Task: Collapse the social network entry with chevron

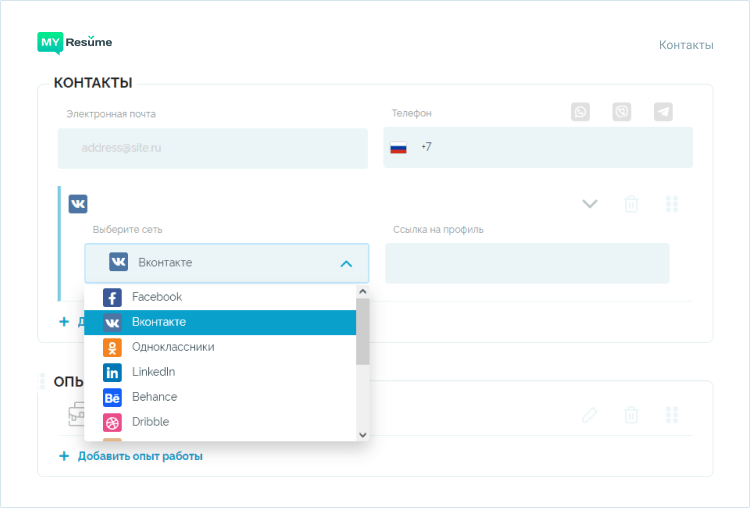Action: click(x=590, y=204)
